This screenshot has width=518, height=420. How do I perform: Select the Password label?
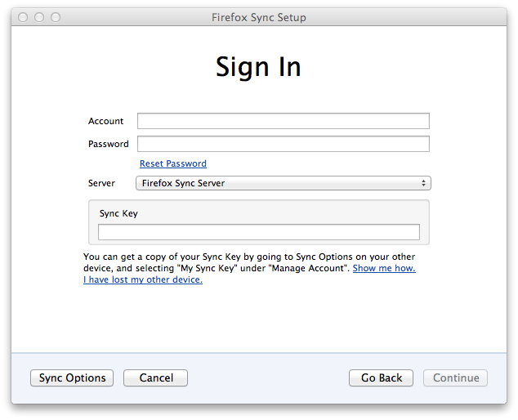tap(109, 144)
